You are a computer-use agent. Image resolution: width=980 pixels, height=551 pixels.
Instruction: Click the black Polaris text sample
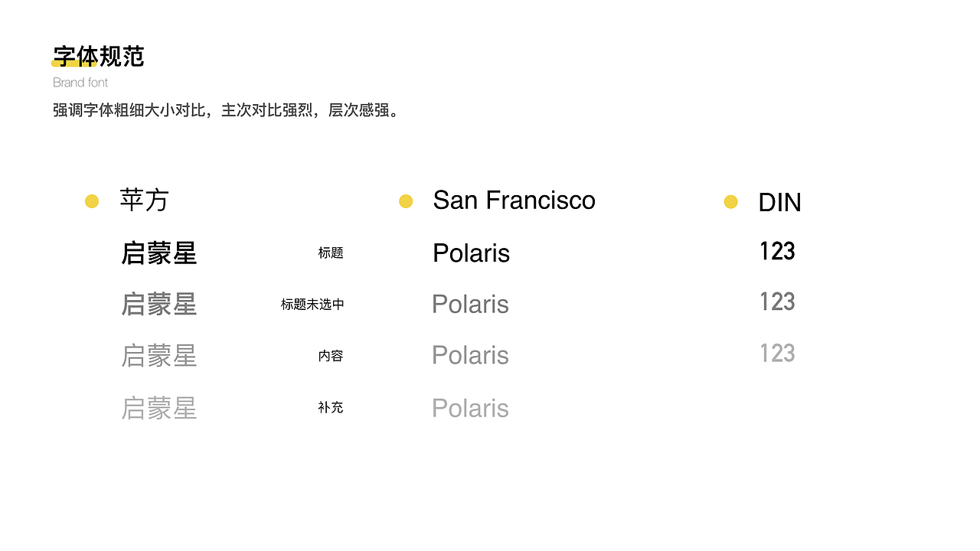point(471,253)
